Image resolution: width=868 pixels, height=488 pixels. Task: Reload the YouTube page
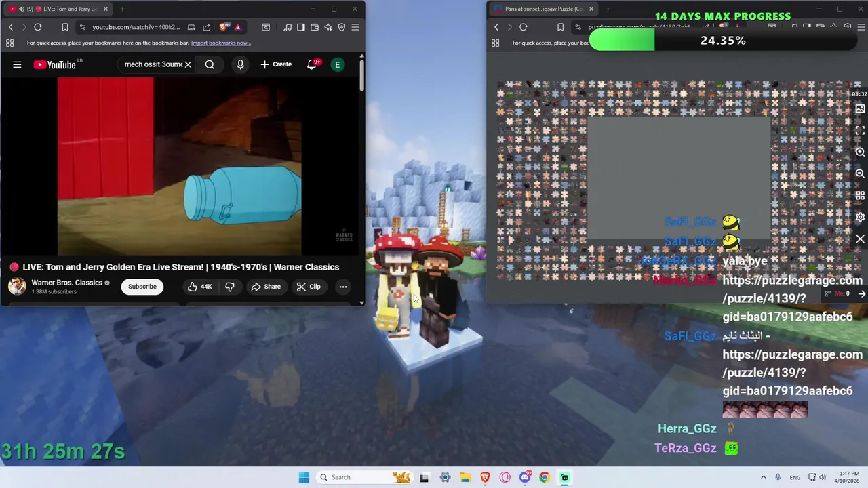tap(38, 27)
